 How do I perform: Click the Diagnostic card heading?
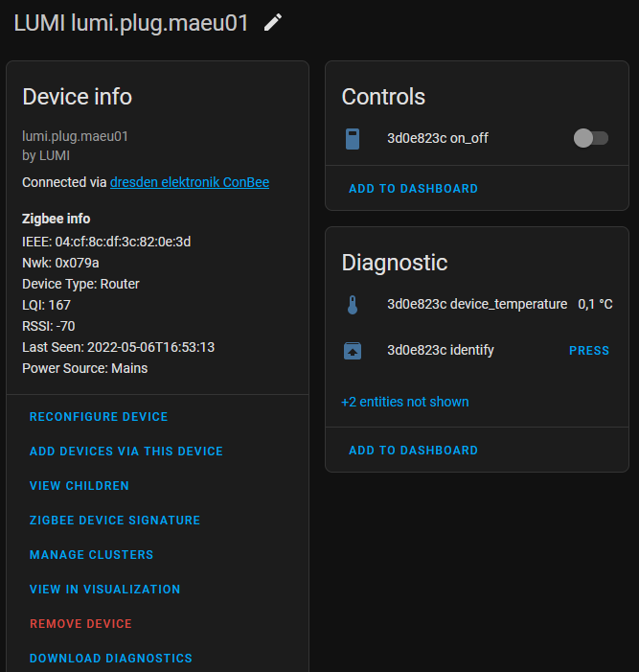395,263
